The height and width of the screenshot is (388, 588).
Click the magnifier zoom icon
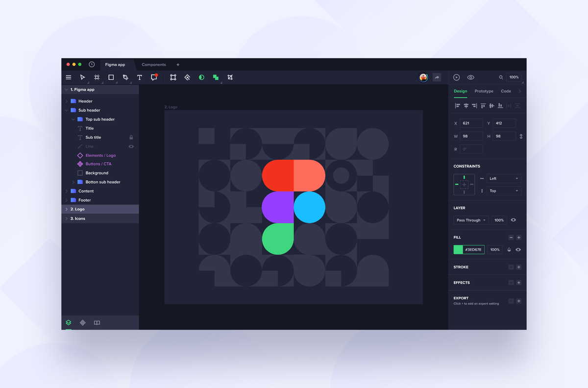pos(501,77)
